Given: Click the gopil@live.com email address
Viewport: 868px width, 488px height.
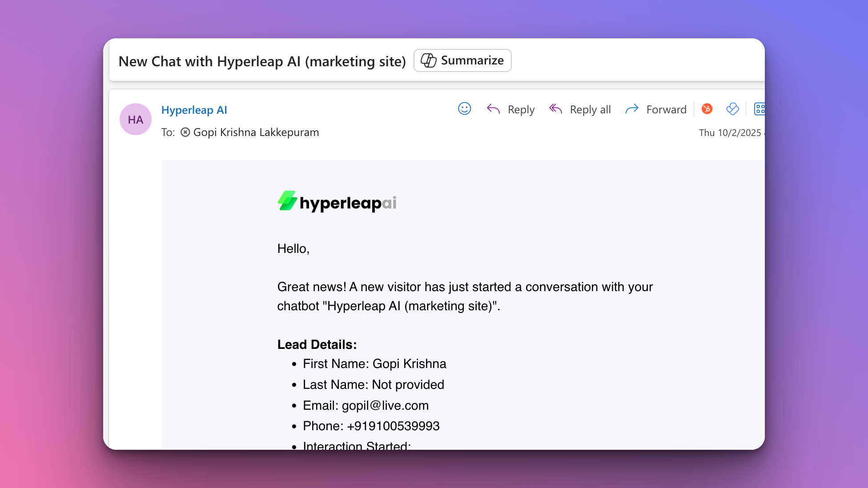Looking at the screenshot, I should point(385,405).
